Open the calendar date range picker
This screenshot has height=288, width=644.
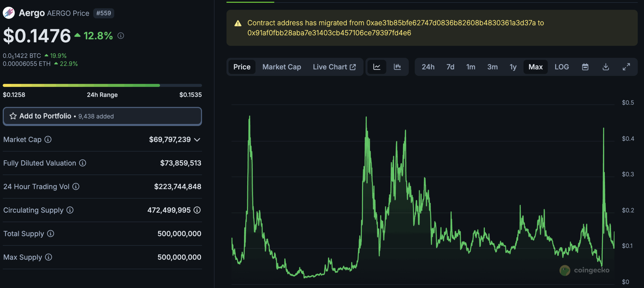[x=585, y=67]
